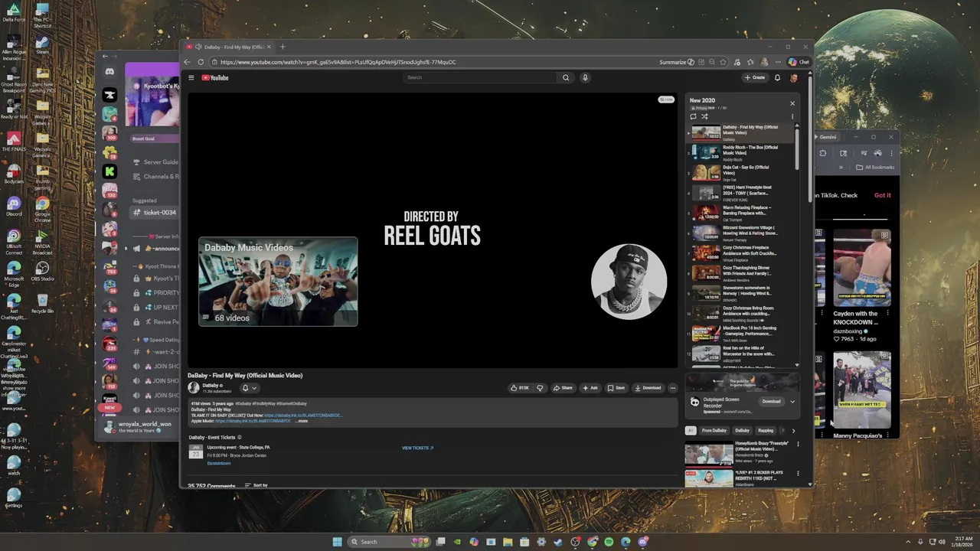Select the All filter chip
980x551 pixels.
coord(691,431)
